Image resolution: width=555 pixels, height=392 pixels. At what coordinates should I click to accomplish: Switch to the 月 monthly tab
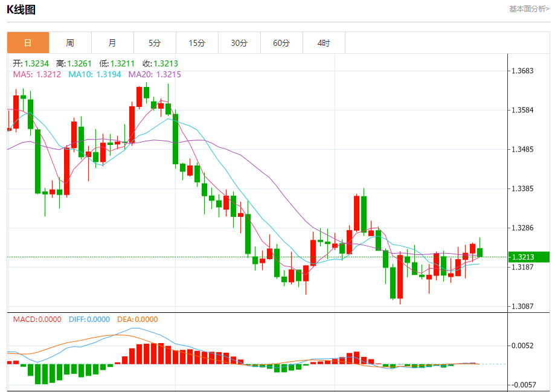click(112, 43)
